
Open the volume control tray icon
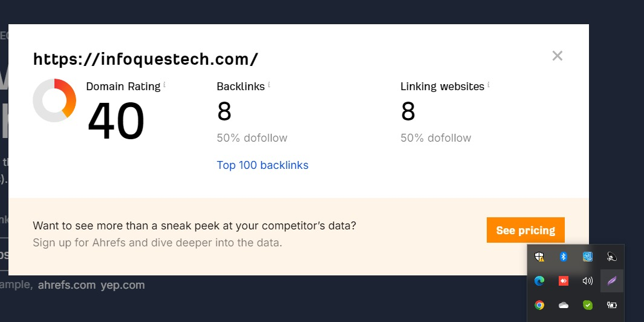coord(588,281)
